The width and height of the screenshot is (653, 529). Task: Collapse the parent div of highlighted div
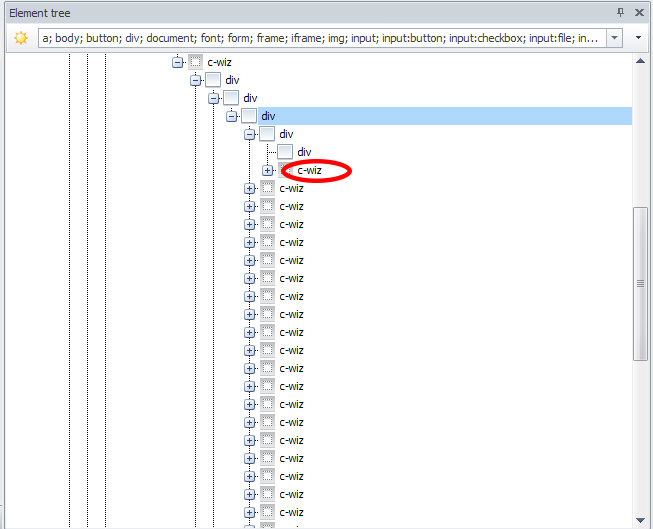pyautogui.click(x=214, y=98)
